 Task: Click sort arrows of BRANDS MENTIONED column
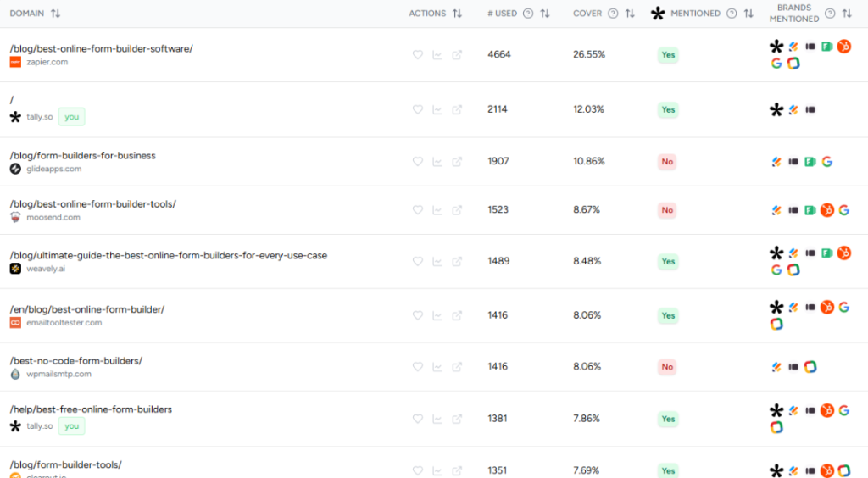pyautogui.click(x=847, y=14)
